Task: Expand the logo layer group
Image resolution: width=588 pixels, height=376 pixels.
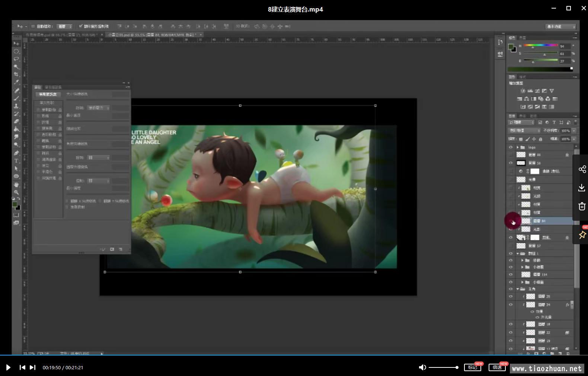Action: click(x=518, y=147)
